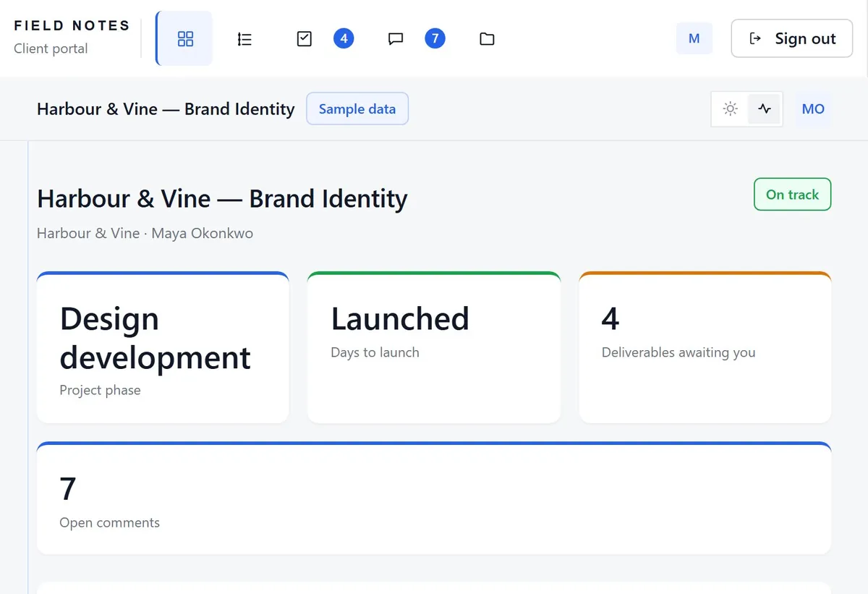Click the Client portal subtitle

51,48
